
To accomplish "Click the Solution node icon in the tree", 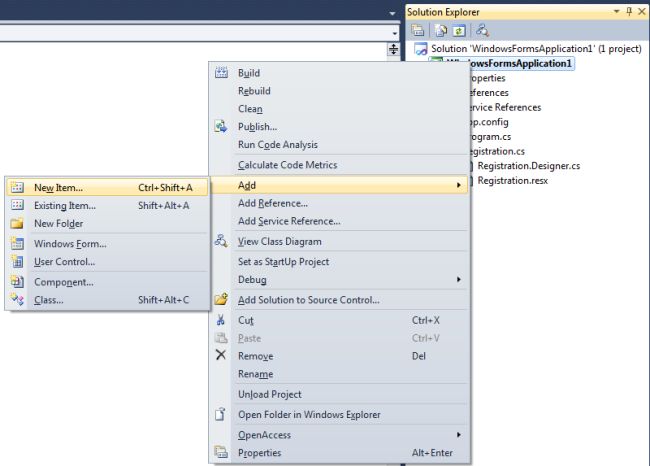I will pos(421,49).
